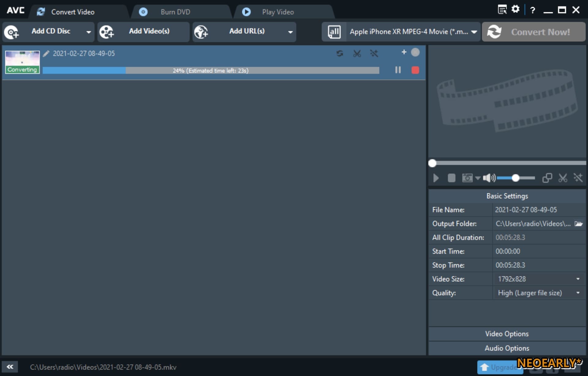588x376 pixels.
Task: Stop the conversion with the red button
Action: [x=415, y=70]
